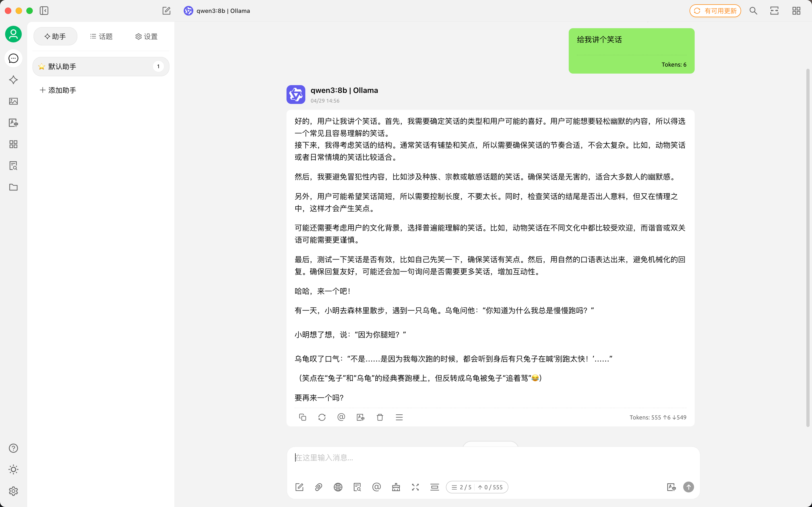Collapse the left assistant sidebar panel
Image resolution: width=812 pixels, height=507 pixels.
pyautogui.click(x=44, y=11)
